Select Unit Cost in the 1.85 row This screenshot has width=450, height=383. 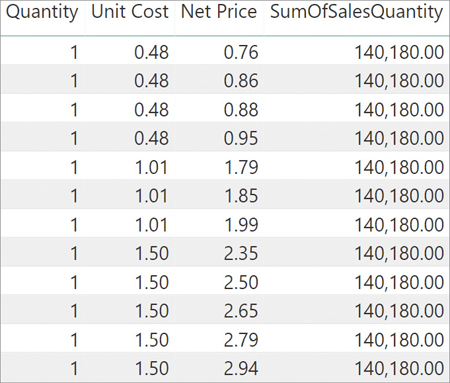coord(151,196)
